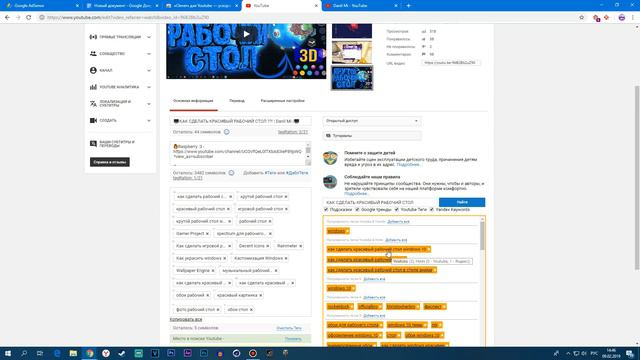Expand the Прямые трансляции sidebar section

click(x=149, y=37)
